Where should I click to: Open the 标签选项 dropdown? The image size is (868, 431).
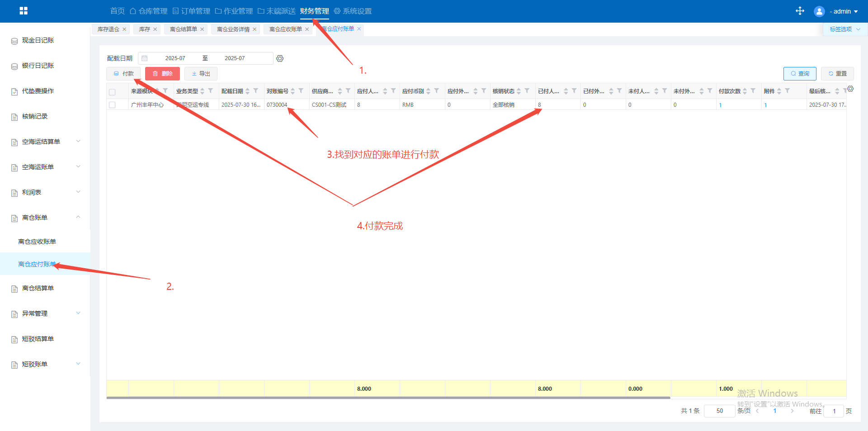pyautogui.click(x=844, y=29)
